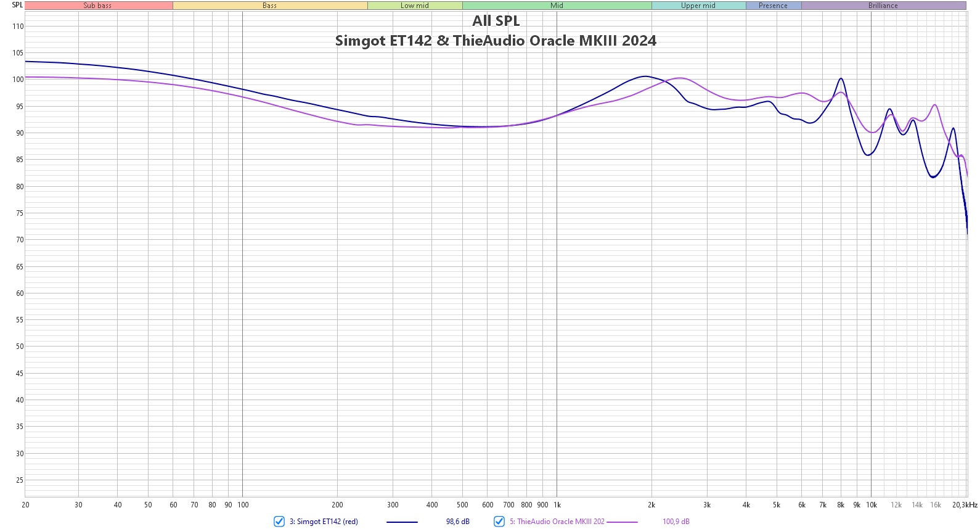The height and width of the screenshot is (529, 980).
Task: Select the Bass frequency band
Action: [x=270, y=6]
